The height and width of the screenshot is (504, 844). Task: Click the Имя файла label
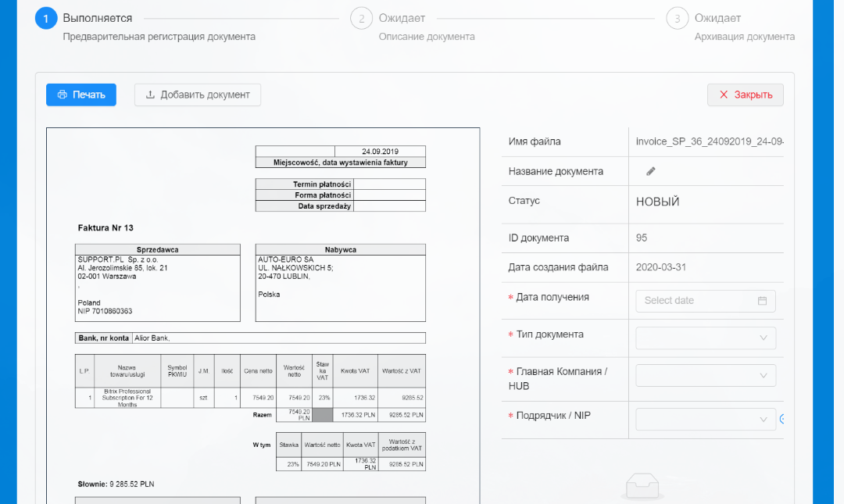(535, 141)
